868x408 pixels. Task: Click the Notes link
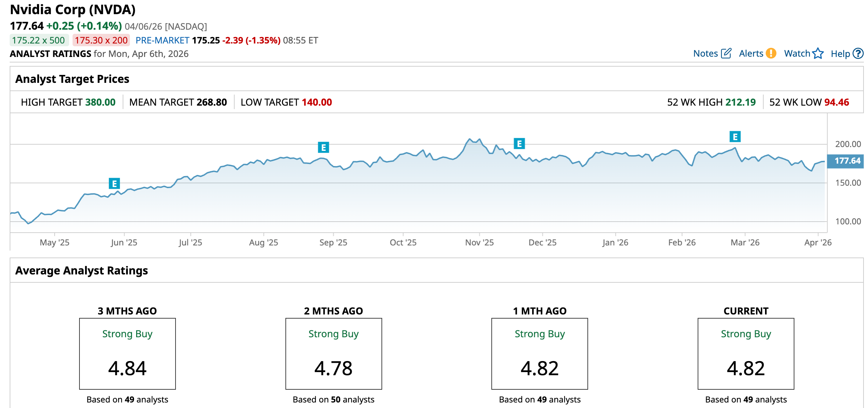[705, 54]
